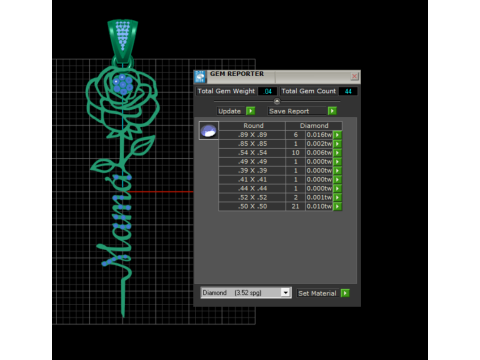
Task: Click the green arrow next to Save Report
Action: click(332, 111)
